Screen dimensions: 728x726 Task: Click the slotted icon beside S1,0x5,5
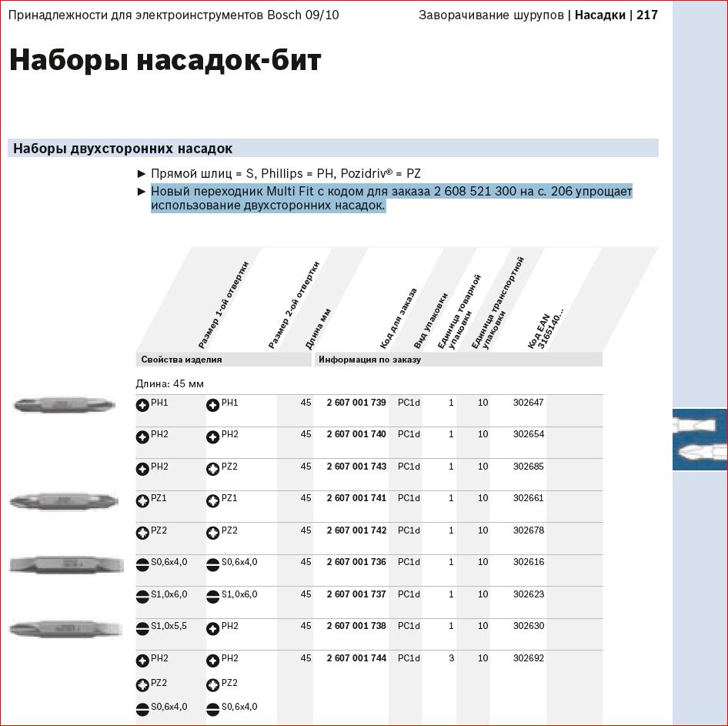point(142,628)
